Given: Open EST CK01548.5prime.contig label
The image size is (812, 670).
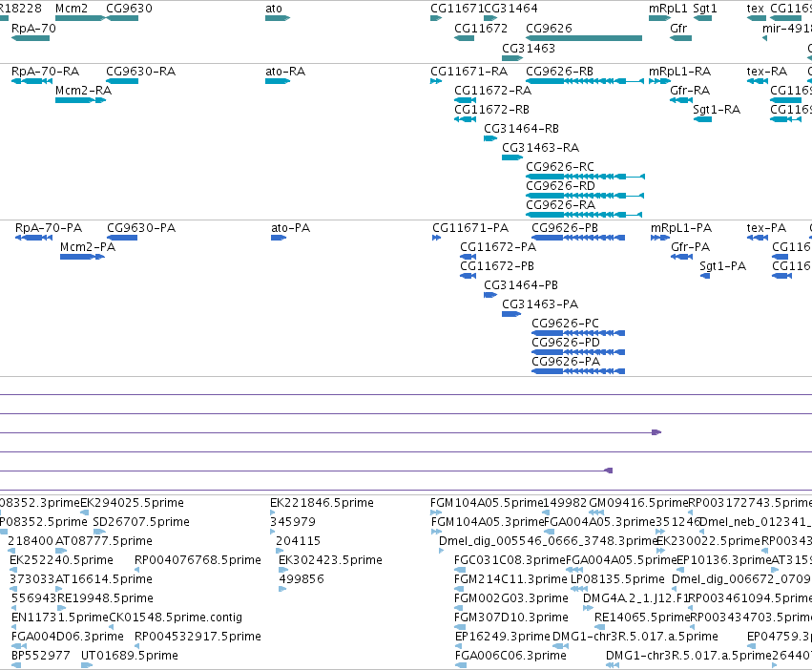Looking at the screenshot, I should pos(176,618).
